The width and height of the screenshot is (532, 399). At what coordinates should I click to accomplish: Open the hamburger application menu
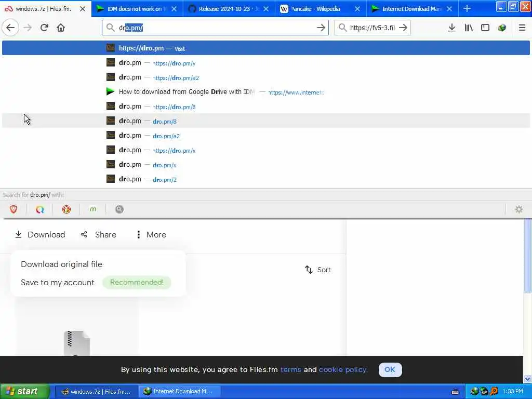(x=522, y=28)
